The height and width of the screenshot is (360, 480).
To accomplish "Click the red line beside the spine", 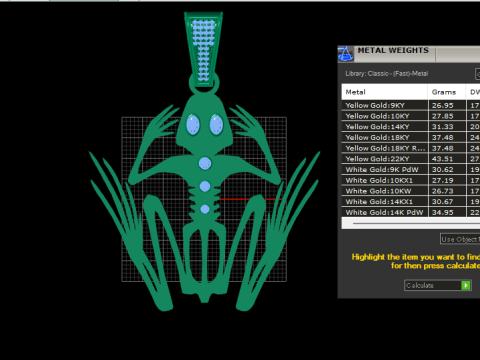I will (251, 199).
